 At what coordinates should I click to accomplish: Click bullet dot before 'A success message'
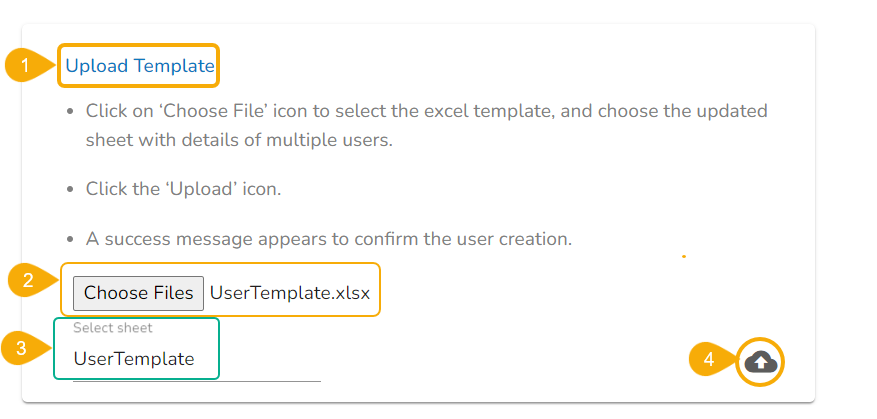click(x=68, y=240)
